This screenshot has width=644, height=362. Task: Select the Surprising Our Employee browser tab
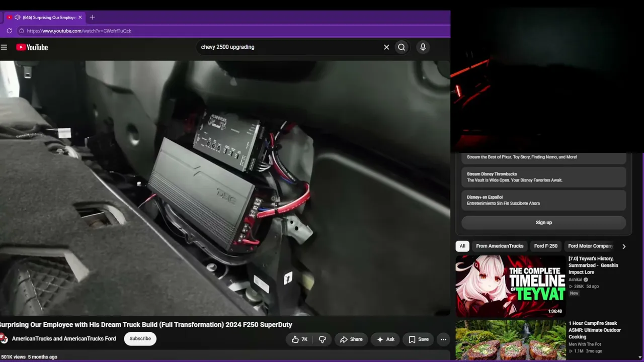click(44, 18)
